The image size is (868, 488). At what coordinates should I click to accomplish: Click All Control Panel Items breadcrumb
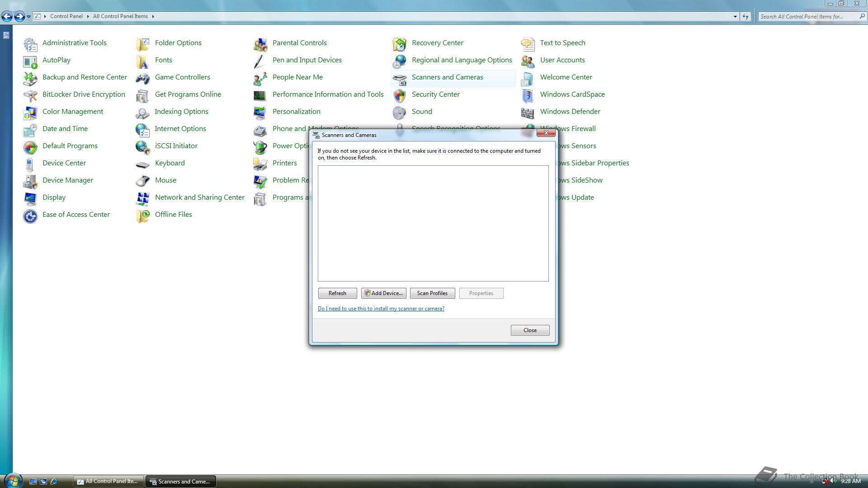click(120, 16)
